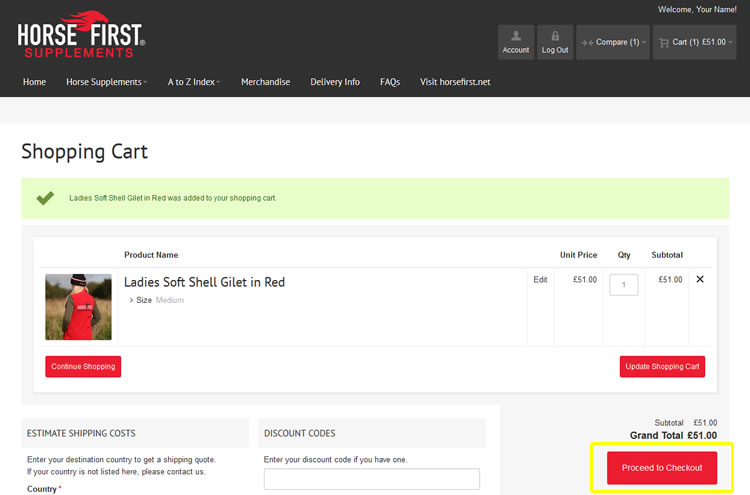
Task: Click the Horse First Supplements logo
Action: pos(81,35)
